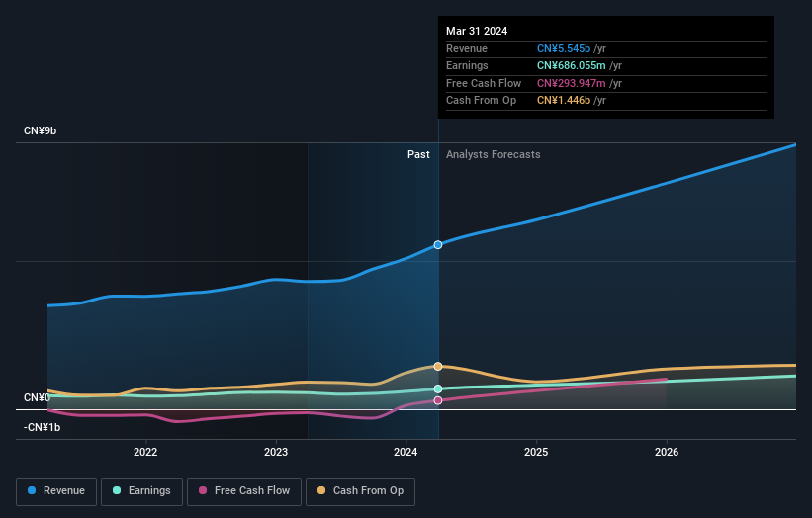This screenshot has width=812, height=518.
Task: Toggle the Revenue legend button
Action: 56,491
